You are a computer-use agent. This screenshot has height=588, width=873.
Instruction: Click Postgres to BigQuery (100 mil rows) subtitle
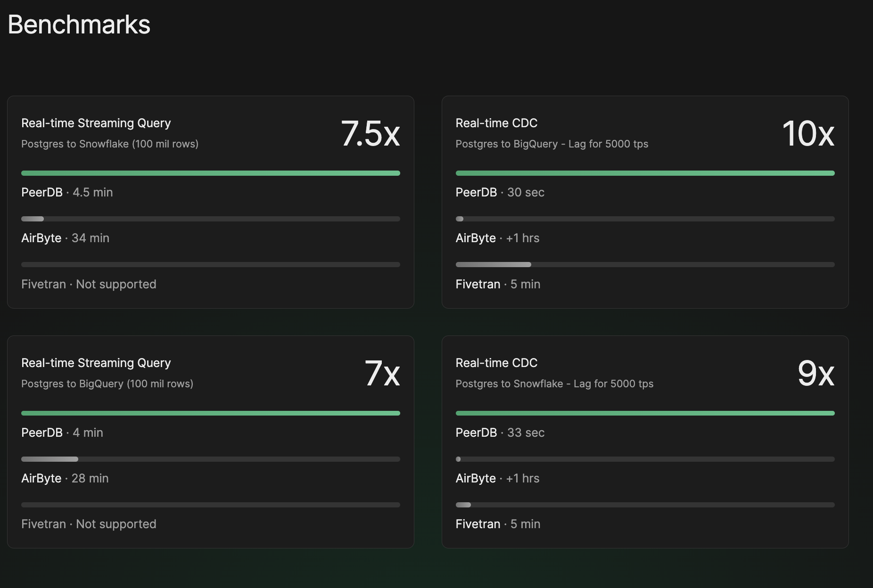(107, 384)
